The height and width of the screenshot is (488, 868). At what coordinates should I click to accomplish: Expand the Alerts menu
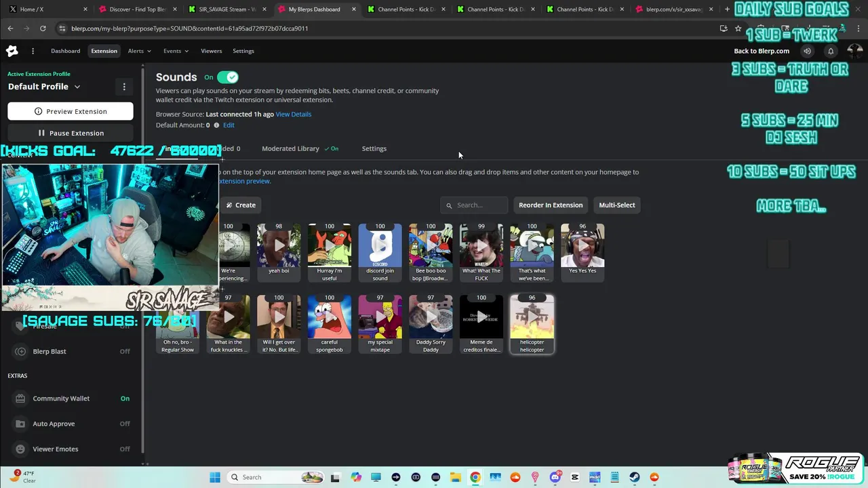coord(139,51)
